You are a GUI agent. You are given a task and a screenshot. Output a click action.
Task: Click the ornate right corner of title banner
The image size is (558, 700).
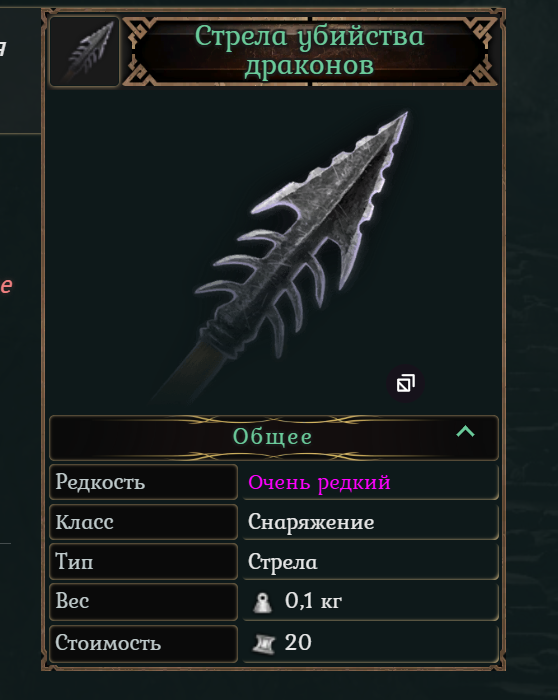point(481,51)
